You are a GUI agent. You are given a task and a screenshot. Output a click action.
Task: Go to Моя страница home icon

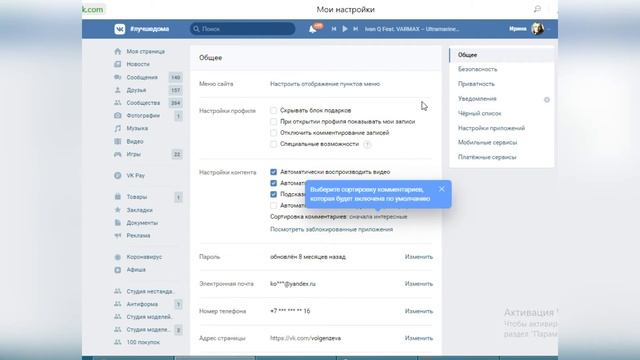pyautogui.click(x=118, y=51)
